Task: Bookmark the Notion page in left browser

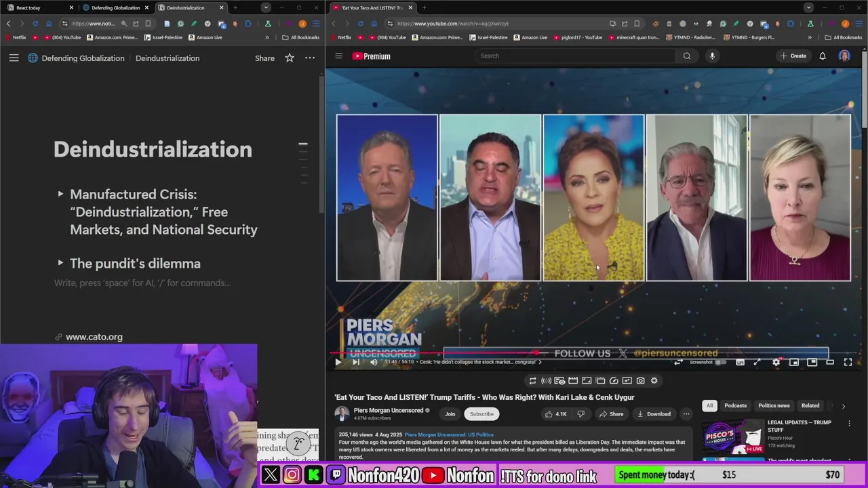Action: [148, 24]
